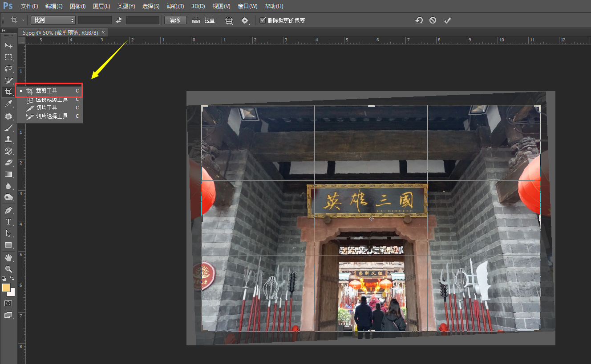
Task: Open the 滤镜(T) menu
Action: click(175, 6)
